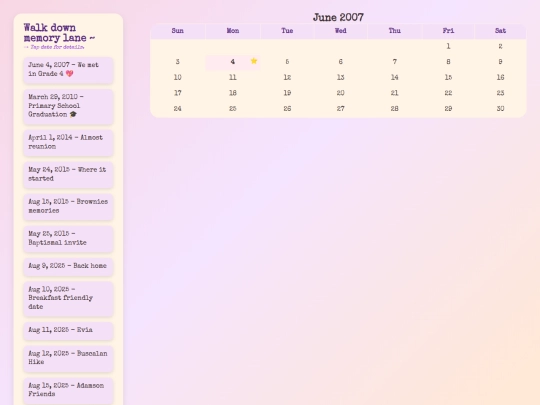Select calendar date 29
Screen dimensions: 540x405
click(448, 109)
